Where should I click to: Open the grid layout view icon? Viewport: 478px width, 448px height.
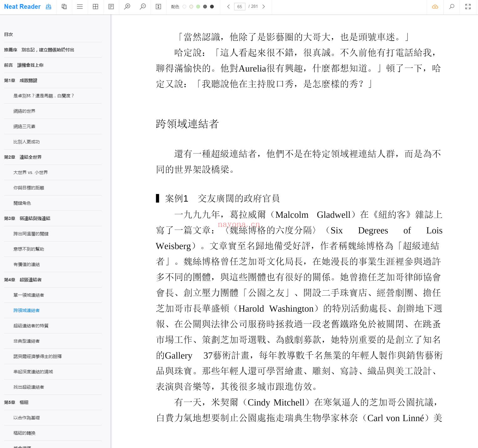pyautogui.click(x=95, y=7)
